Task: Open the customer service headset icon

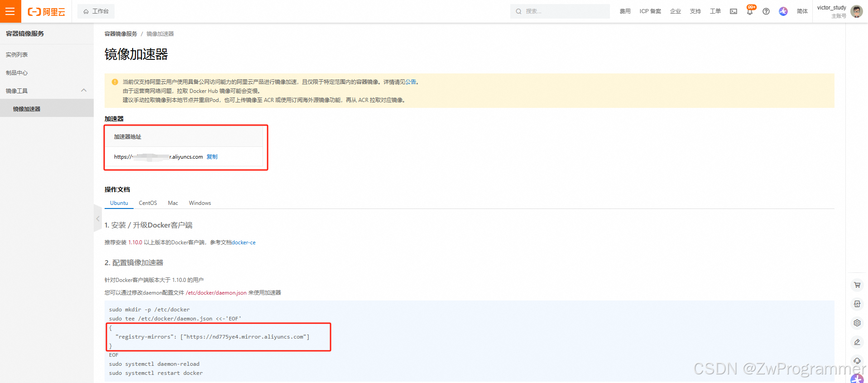Action: (857, 361)
